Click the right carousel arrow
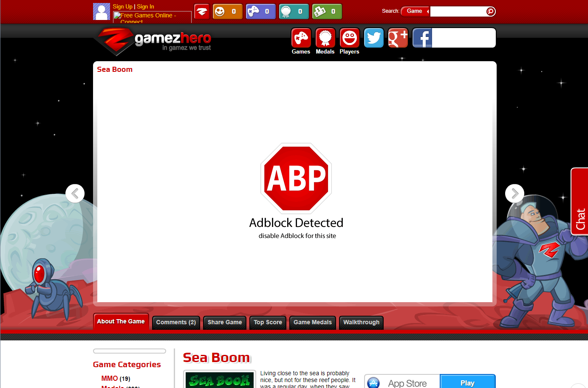Screen dimensions: 588x388 pyautogui.click(x=514, y=193)
